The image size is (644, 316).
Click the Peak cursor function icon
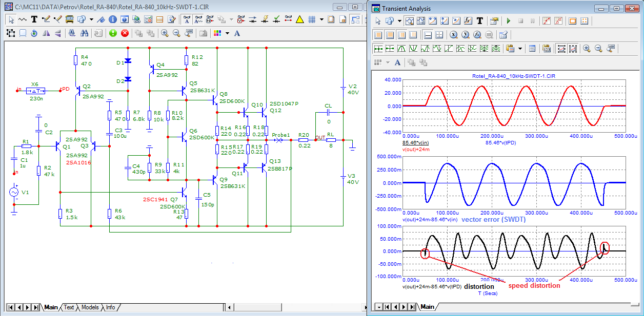[401, 49]
